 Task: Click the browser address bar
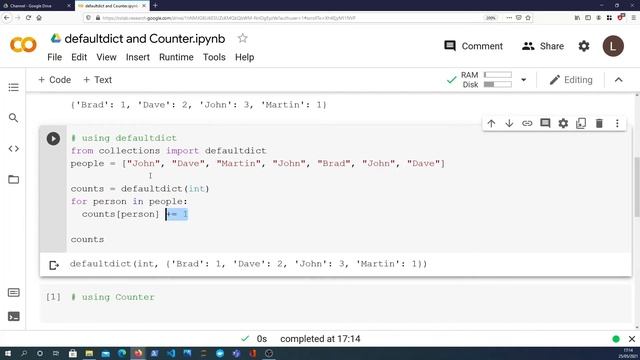coord(286,18)
